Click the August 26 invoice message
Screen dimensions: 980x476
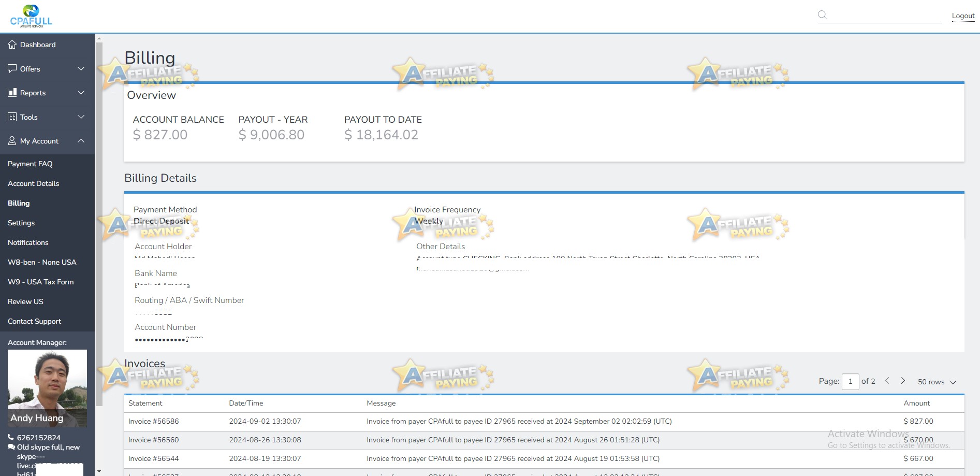(x=513, y=440)
